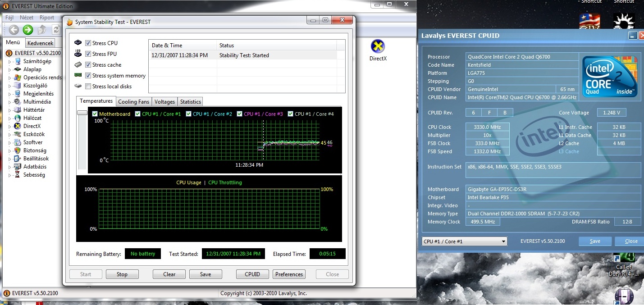644x305 pixels.
Task: Toggle CPU #1 / Core #1 graph checkbox
Action: coord(137,114)
